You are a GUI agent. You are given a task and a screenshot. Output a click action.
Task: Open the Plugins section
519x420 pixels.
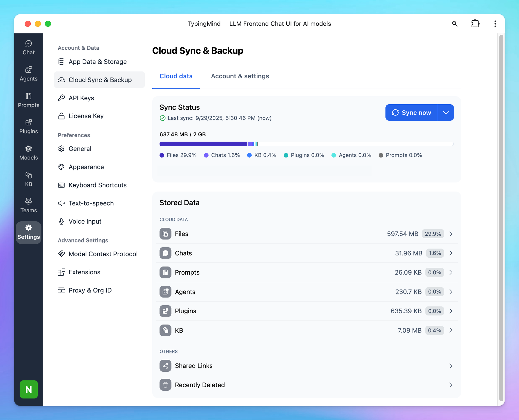[28, 126]
